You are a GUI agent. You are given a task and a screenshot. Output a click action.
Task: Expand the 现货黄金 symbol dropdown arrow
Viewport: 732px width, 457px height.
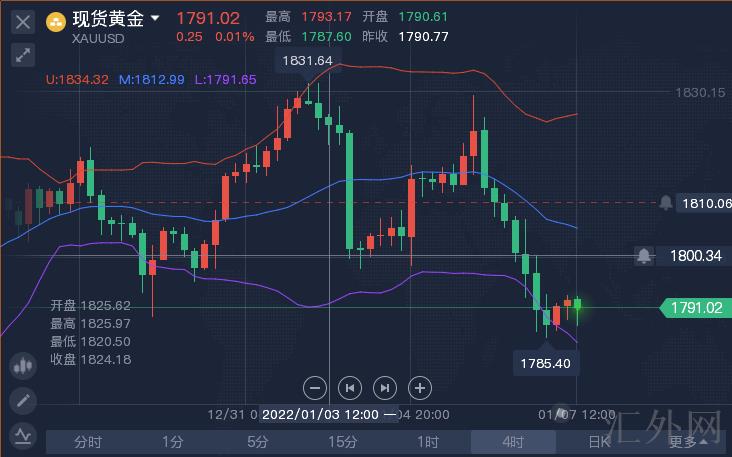156,18
